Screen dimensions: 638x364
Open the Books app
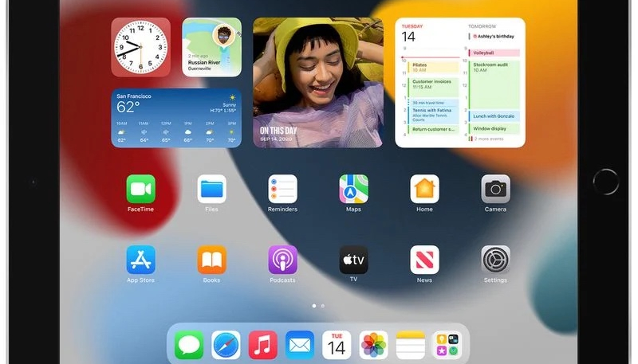[x=211, y=260]
